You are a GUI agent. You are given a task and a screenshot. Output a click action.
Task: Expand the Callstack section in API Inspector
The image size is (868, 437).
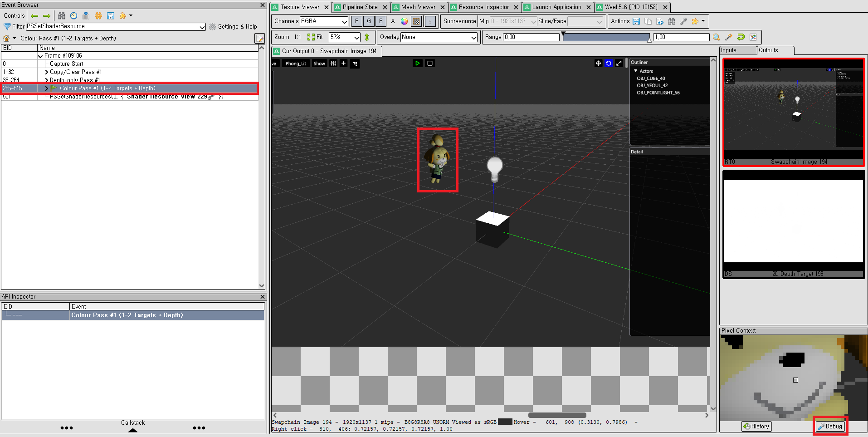tap(133, 430)
